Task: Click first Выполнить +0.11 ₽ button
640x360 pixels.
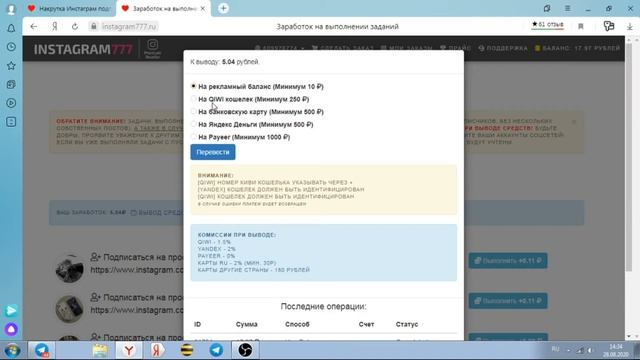Action: click(x=508, y=260)
